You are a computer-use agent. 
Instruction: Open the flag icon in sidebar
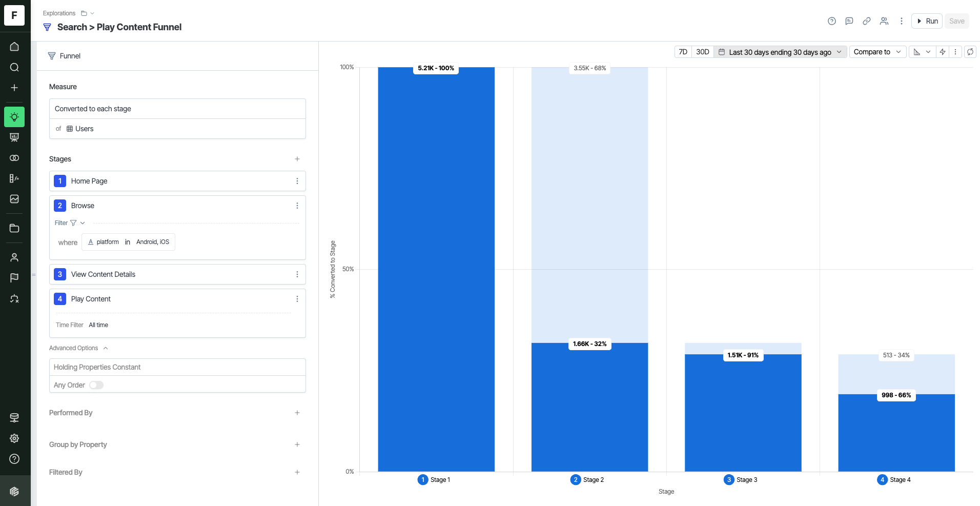pos(14,278)
